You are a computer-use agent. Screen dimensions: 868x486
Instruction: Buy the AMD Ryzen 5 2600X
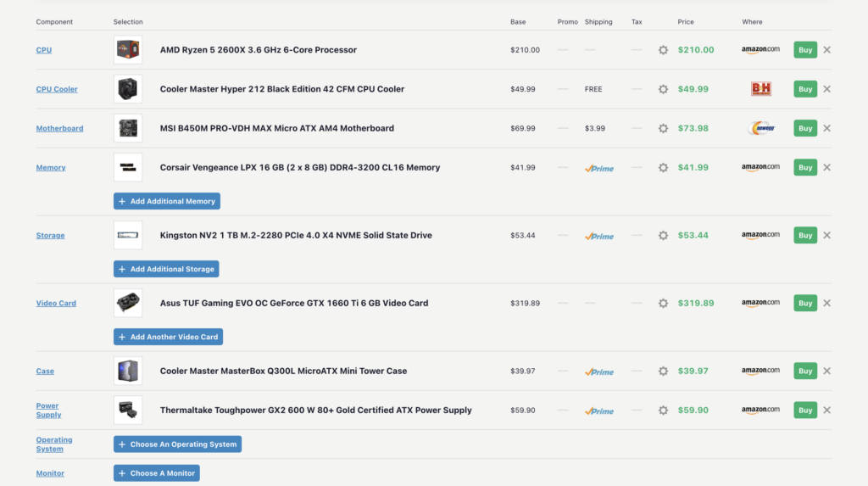pyautogui.click(x=805, y=50)
